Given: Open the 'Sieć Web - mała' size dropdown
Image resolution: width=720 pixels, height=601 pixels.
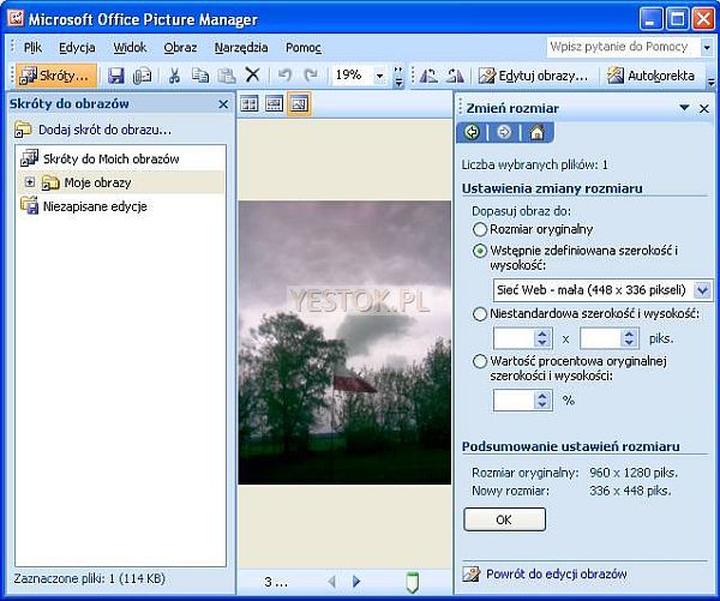Looking at the screenshot, I should pos(702,290).
